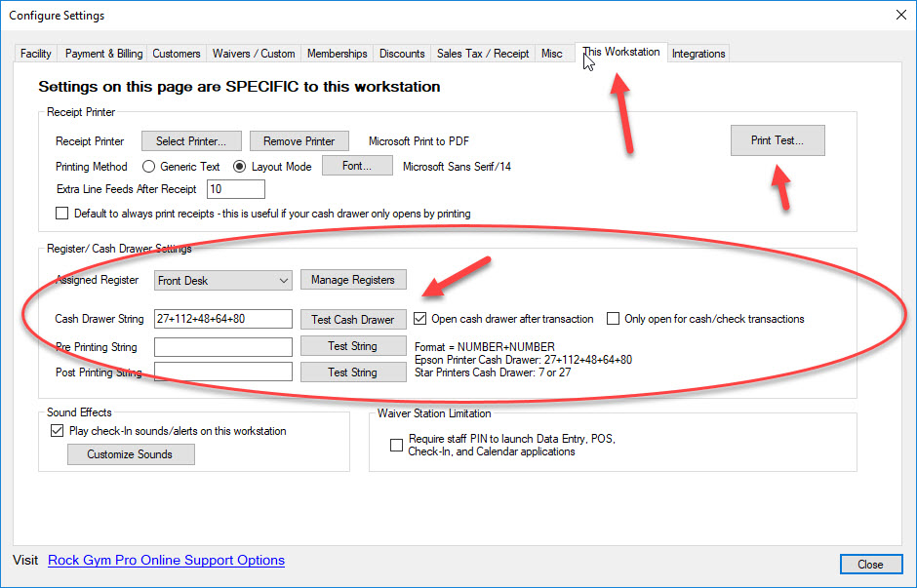This screenshot has height=588, width=917.
Task: Enable default to always print receipts
Action: coord(62,214)
